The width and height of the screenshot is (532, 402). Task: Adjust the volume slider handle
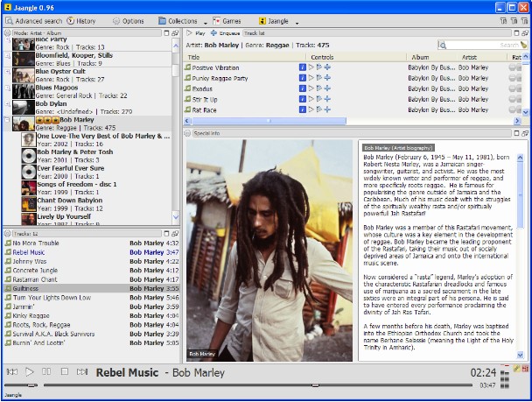click(32, 385)
